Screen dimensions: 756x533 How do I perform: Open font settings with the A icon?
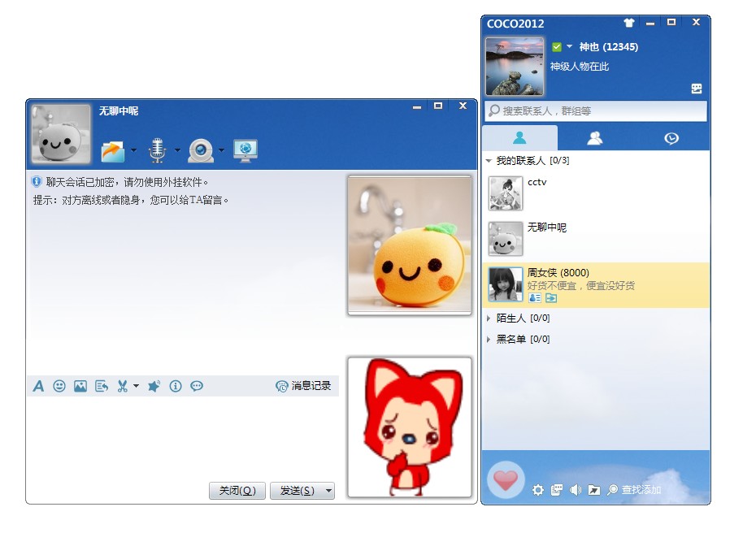pos(38,386)
